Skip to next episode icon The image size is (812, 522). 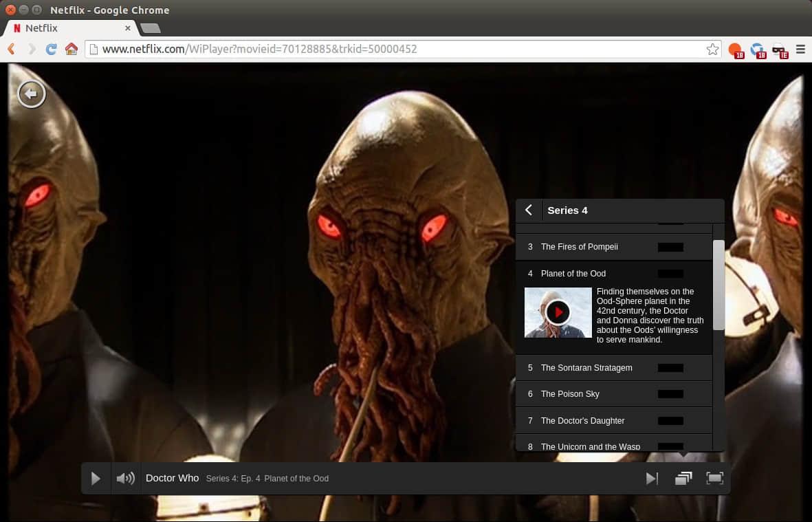point(652,479)
